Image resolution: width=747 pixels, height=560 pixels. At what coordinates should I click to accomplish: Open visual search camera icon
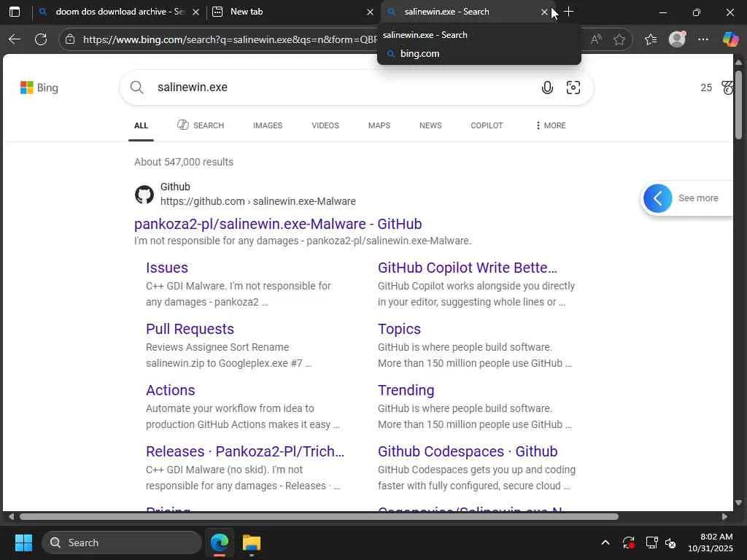[573, 88]
